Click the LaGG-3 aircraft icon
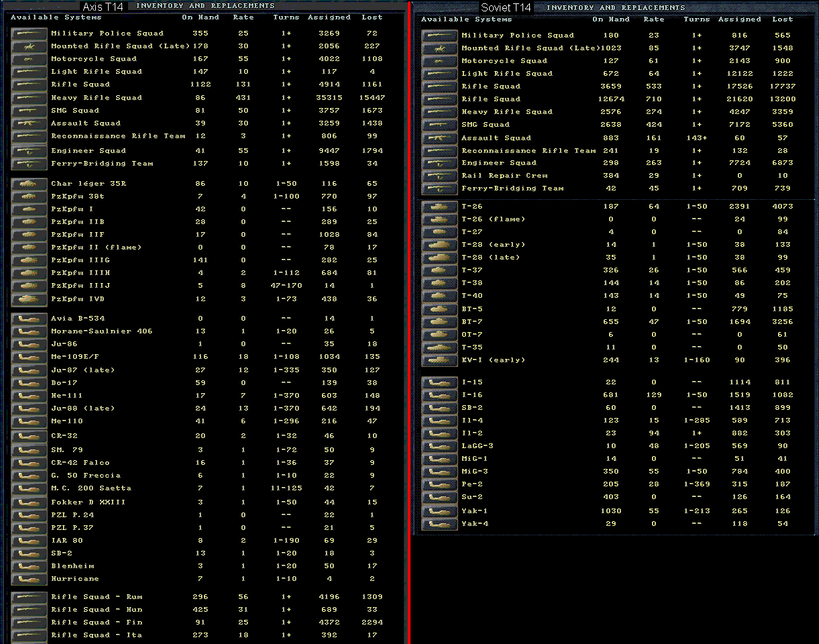Screen dimensions: 819x644 point(440,446)
